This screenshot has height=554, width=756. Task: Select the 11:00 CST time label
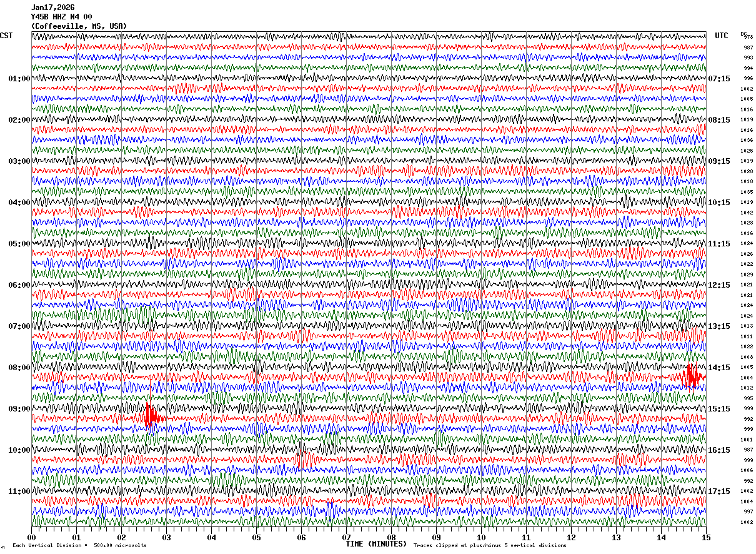point(19,491)
